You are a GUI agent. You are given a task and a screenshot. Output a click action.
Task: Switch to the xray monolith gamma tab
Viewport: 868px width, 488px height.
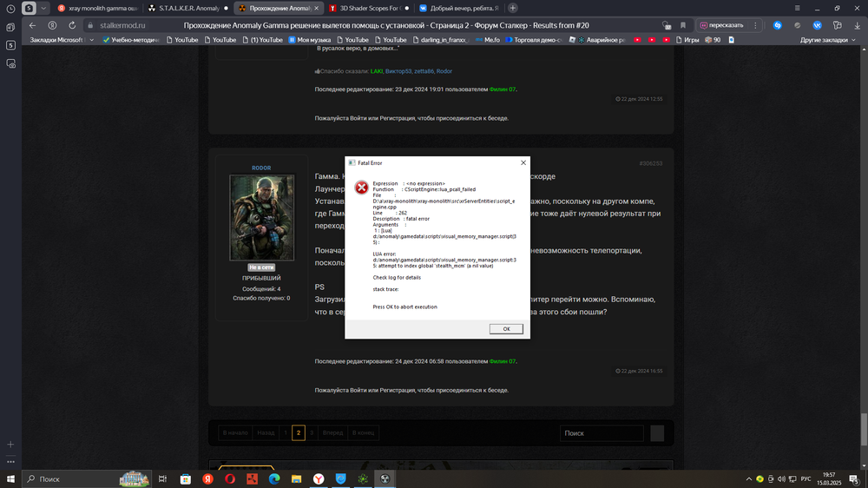tap(98, 8)
